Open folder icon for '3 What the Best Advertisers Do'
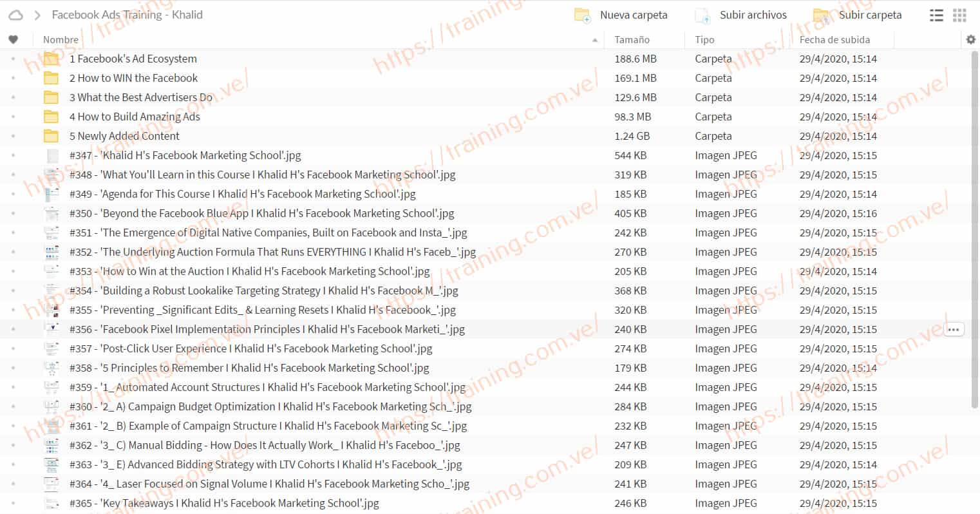 (x=52, y=97)
